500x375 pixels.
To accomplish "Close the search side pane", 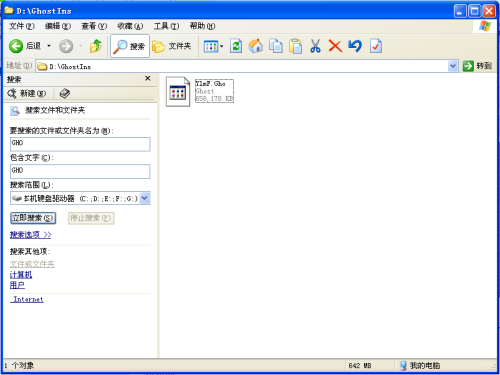I will [x=148, y=78].
